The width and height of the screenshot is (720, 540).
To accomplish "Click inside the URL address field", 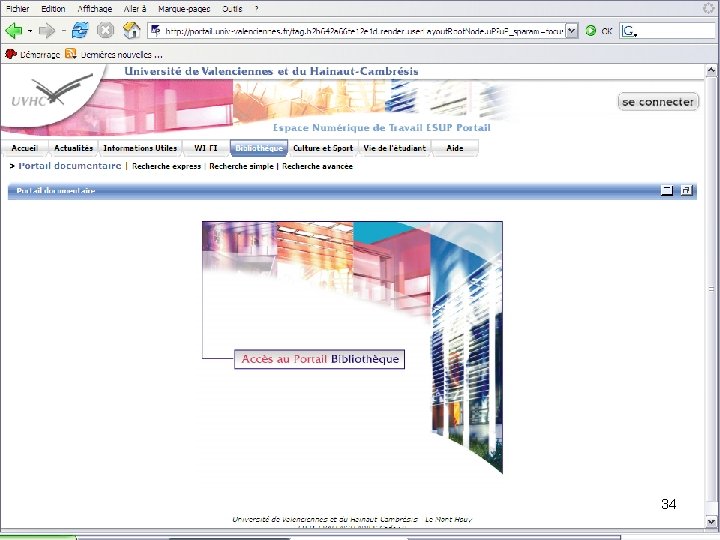I will point(364,31).
